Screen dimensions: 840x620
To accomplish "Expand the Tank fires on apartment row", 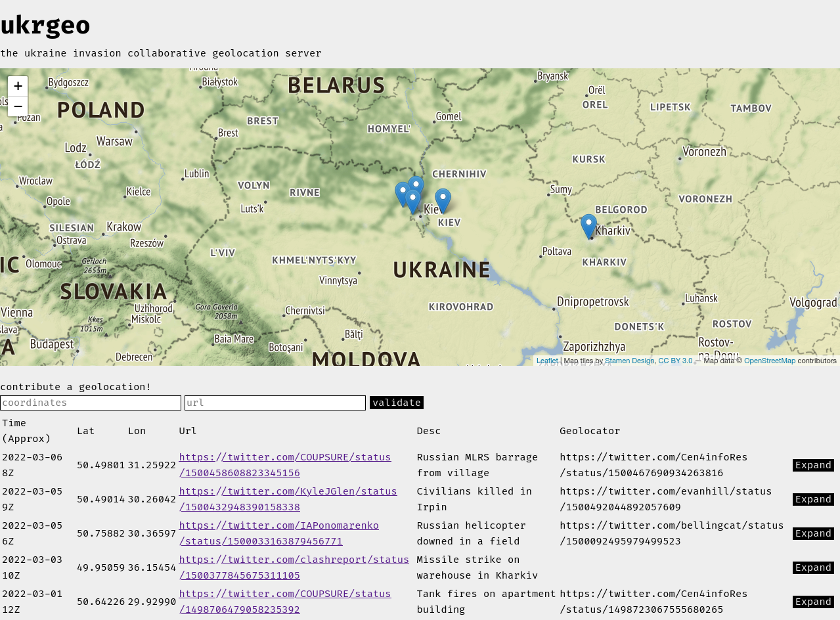I will click(813, 602).
